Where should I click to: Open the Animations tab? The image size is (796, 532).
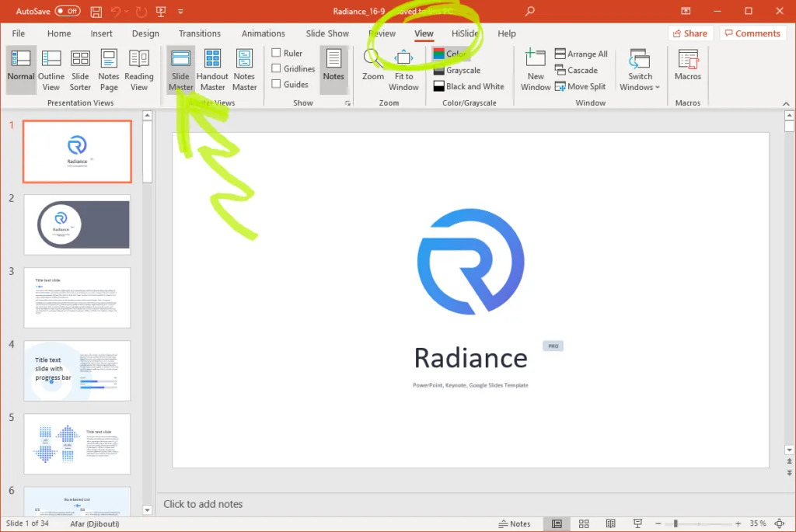tap(263, 33)
